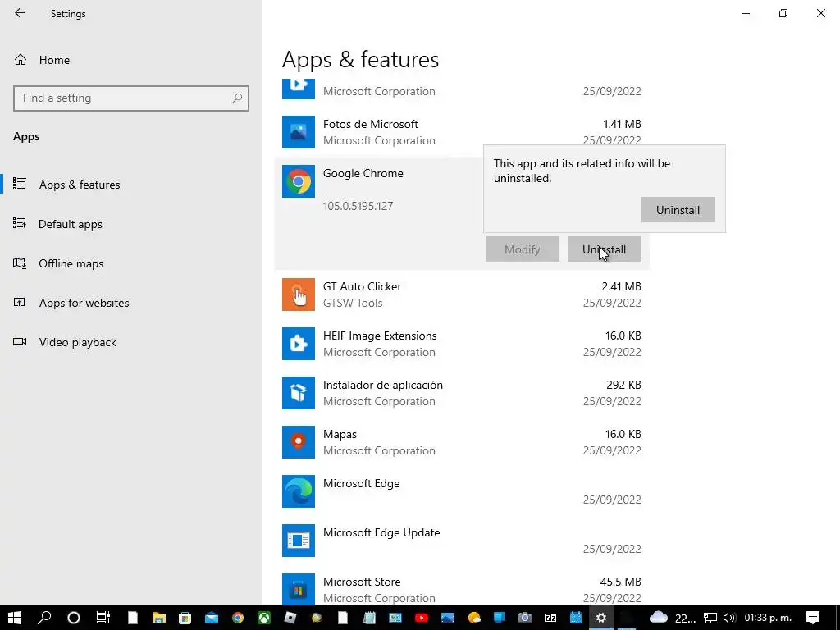Open the Mail app from the taskbar
This screenshot has height=630, width=840.
pos(211,618)
